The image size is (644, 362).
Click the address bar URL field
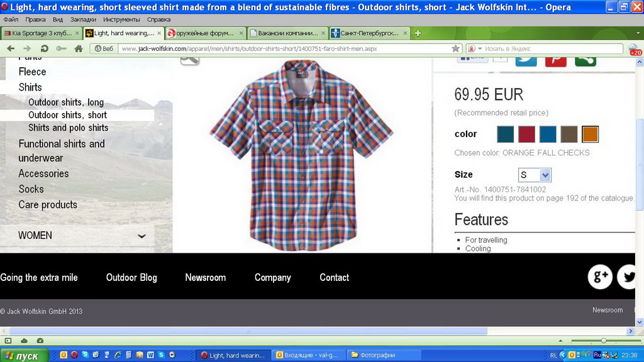(x=283, y=48)
